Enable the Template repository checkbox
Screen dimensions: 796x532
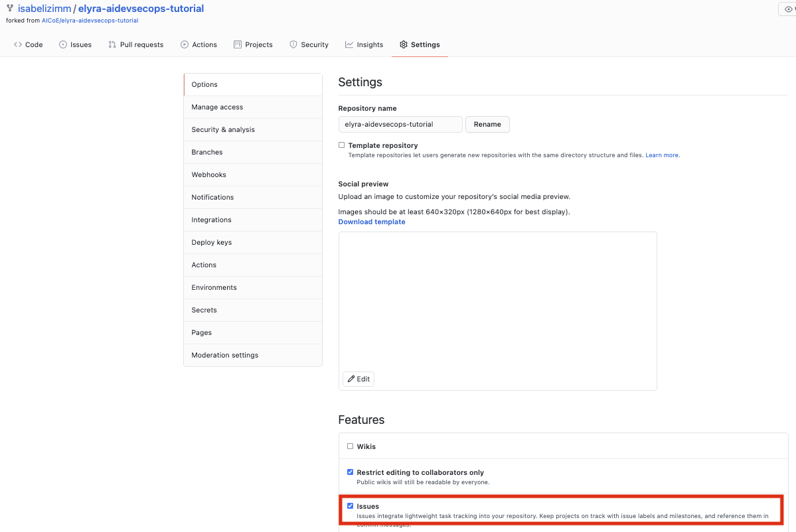tap(342, 145)
